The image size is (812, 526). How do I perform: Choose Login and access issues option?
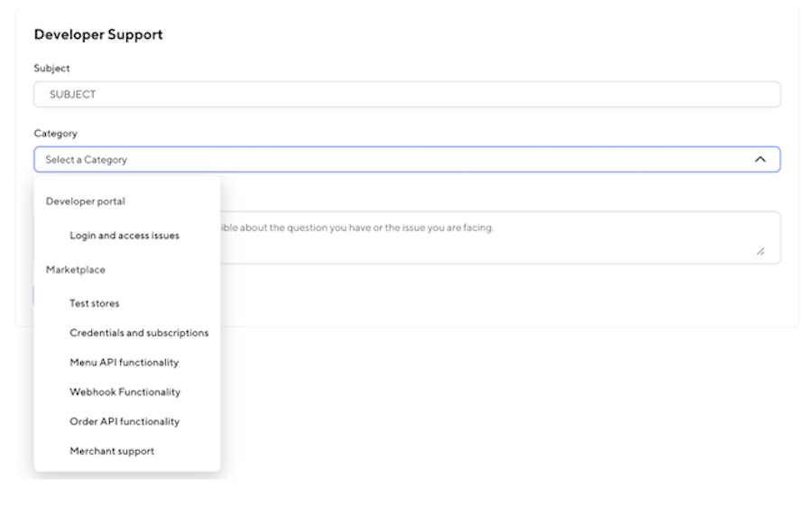(x=125, y=235)
